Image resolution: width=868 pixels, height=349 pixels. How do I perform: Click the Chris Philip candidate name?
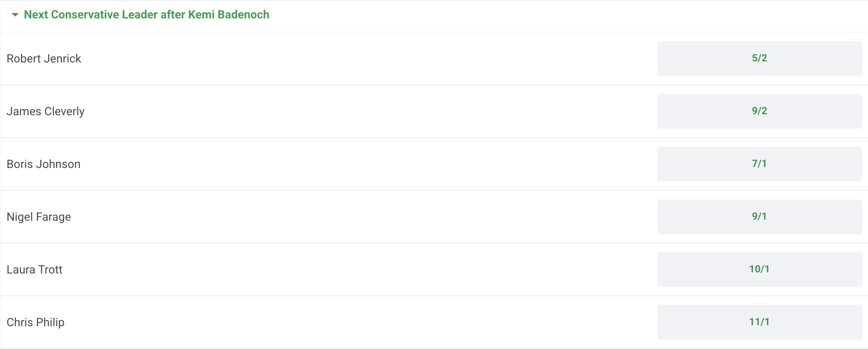35,322
